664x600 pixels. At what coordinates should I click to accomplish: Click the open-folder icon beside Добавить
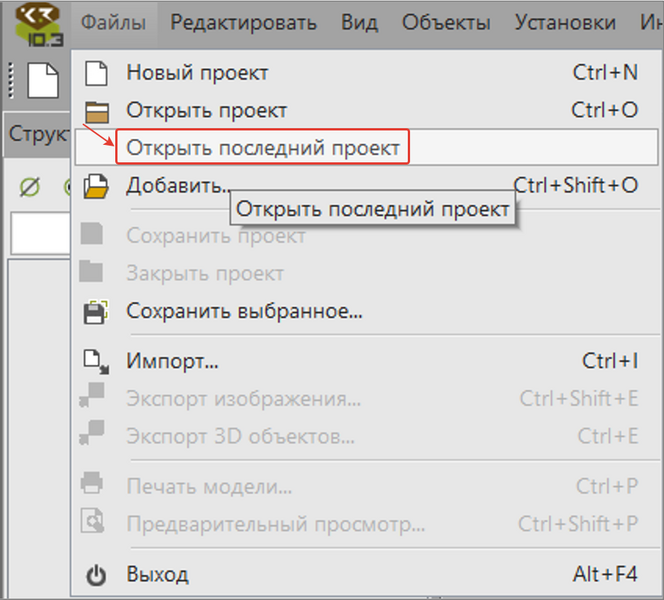click(96, 186)
